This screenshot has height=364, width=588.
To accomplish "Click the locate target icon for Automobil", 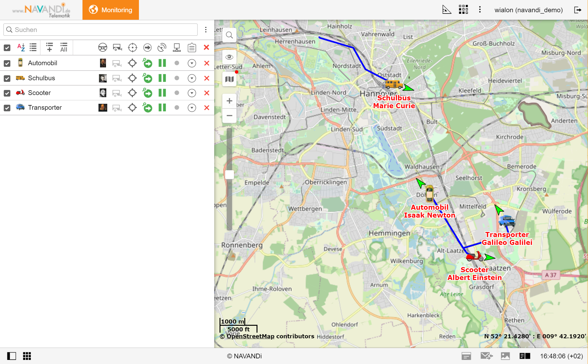I will tap(132, 63).
